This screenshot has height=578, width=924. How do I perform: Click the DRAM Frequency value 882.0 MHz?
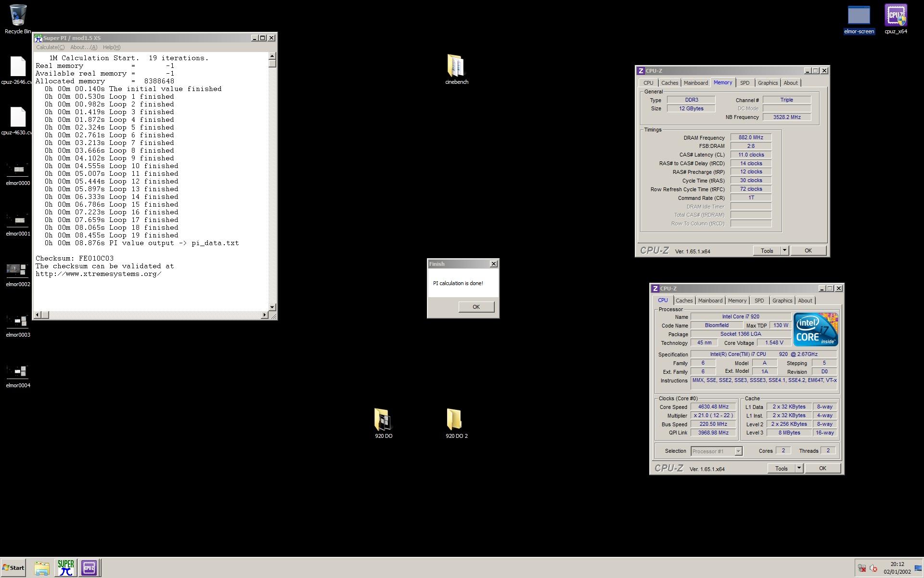(x=751, y=138)
